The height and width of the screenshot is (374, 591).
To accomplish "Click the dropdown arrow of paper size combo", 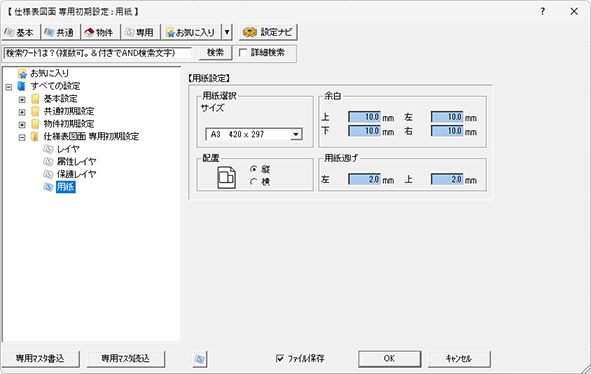I will (x=296, y=134).
